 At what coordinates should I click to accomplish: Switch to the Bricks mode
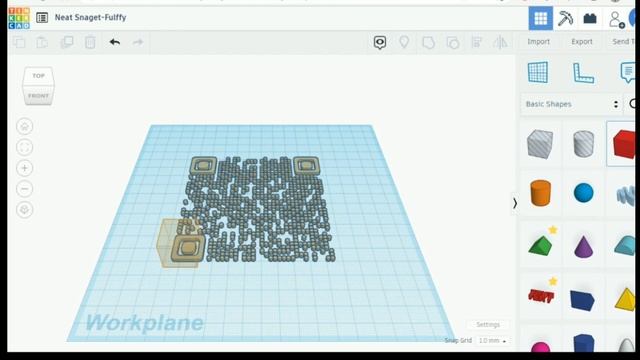[x=590, y=18]
